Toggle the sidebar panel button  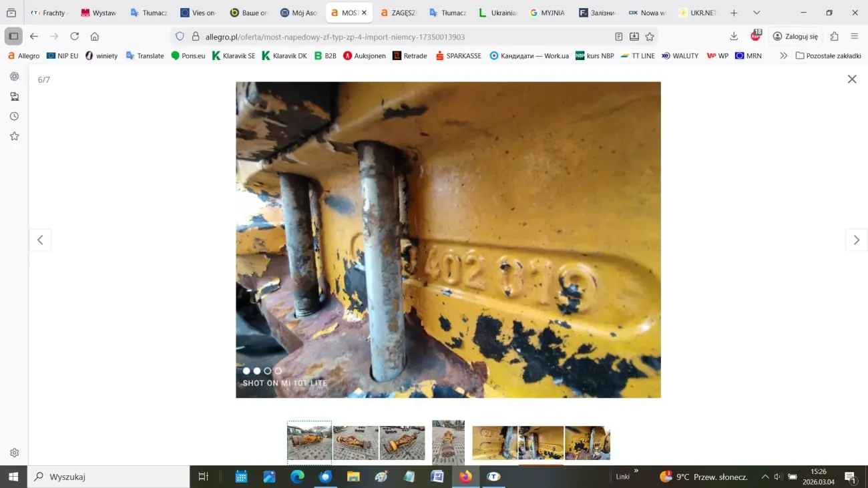(x=13, y=36)
